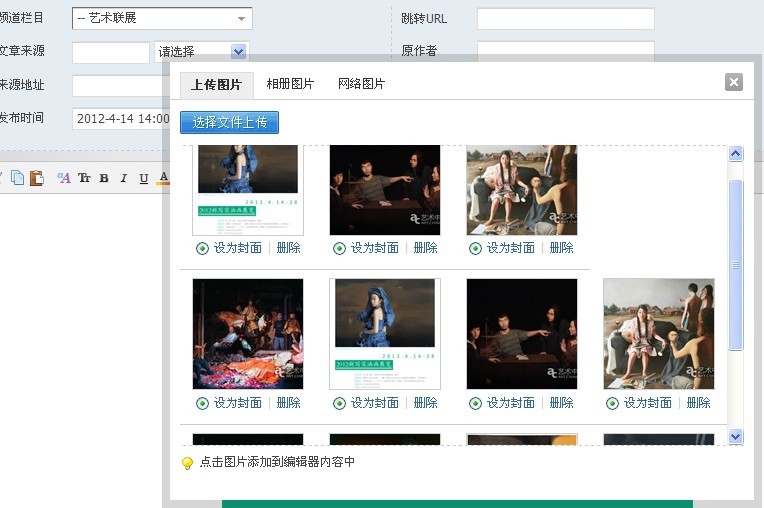Insert second-row dark table painting thumbnail

click(522, 334)
